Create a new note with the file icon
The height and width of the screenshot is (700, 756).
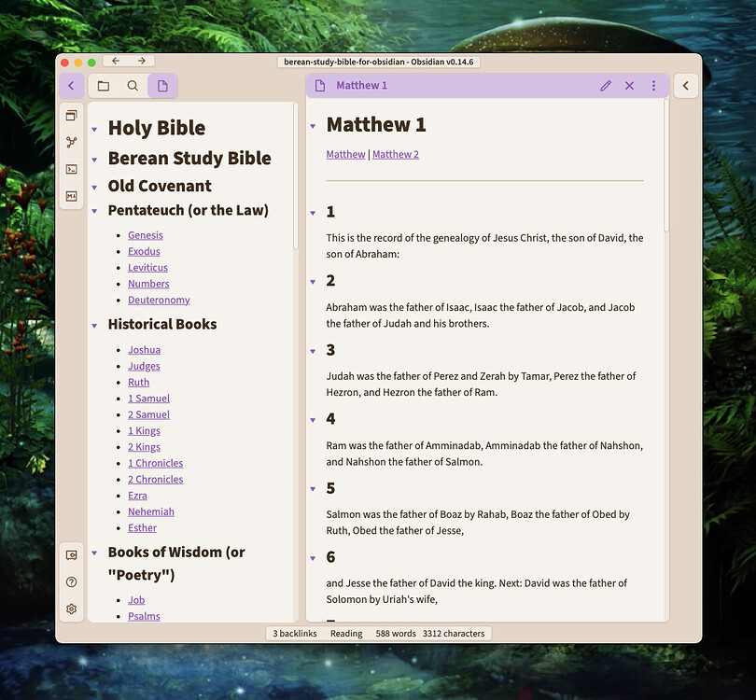click(x=162, y=85)
